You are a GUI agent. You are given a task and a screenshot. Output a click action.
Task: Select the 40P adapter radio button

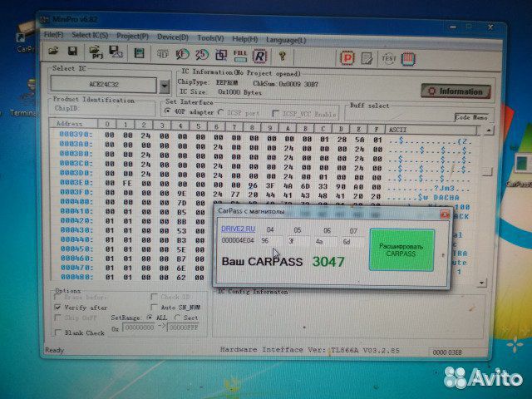(x=168, y=111)
